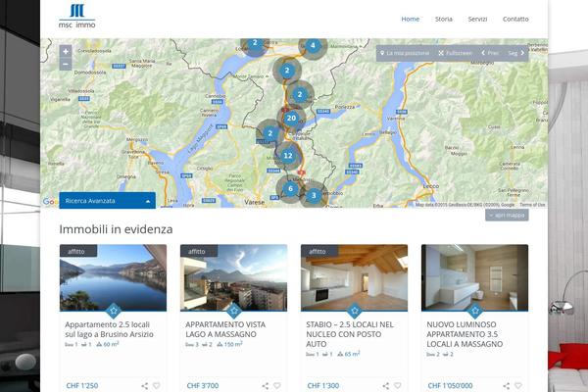The width and height of the screenshot is (588, 392).
Task: Click featured star on Stabio card
Action: 355,311
